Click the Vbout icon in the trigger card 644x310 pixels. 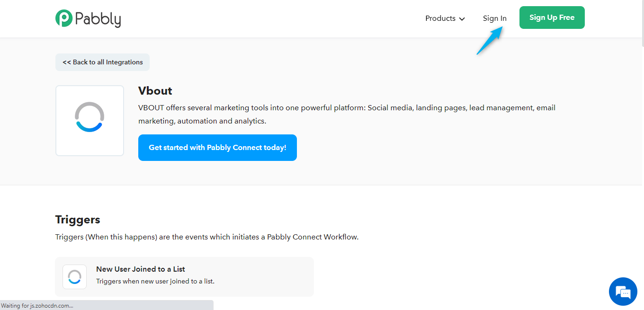[x=75, y=277]
